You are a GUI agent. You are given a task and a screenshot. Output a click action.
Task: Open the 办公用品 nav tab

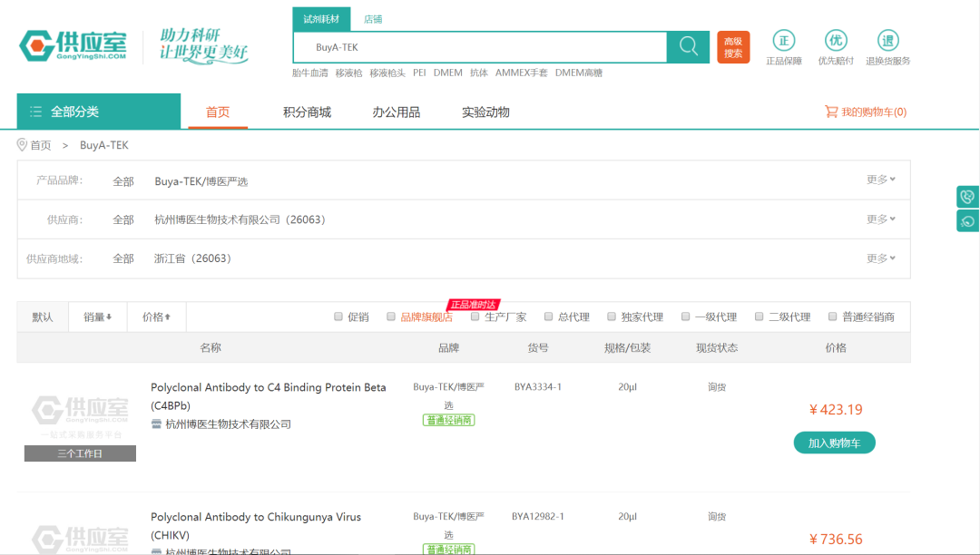coord(397,112)
